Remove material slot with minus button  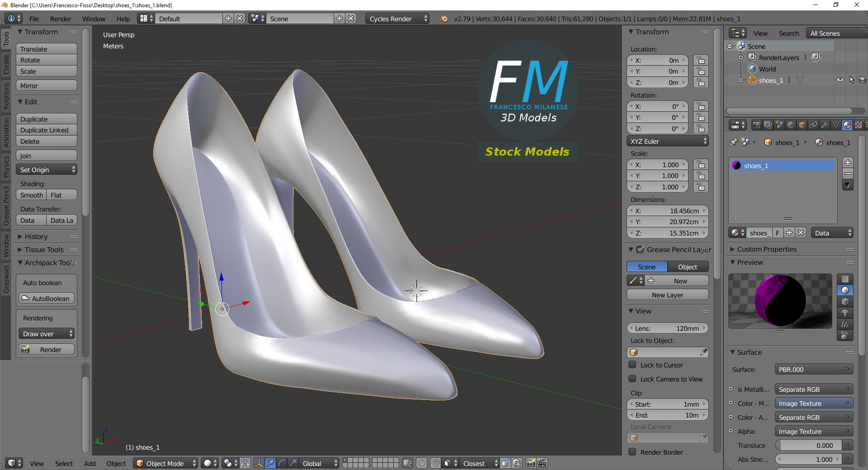click(848, 174)
